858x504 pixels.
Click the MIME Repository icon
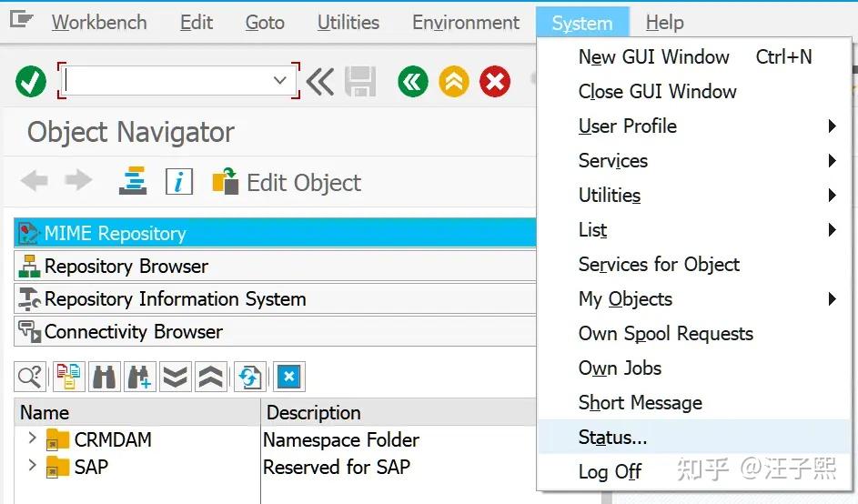click(x=28, y=233)
